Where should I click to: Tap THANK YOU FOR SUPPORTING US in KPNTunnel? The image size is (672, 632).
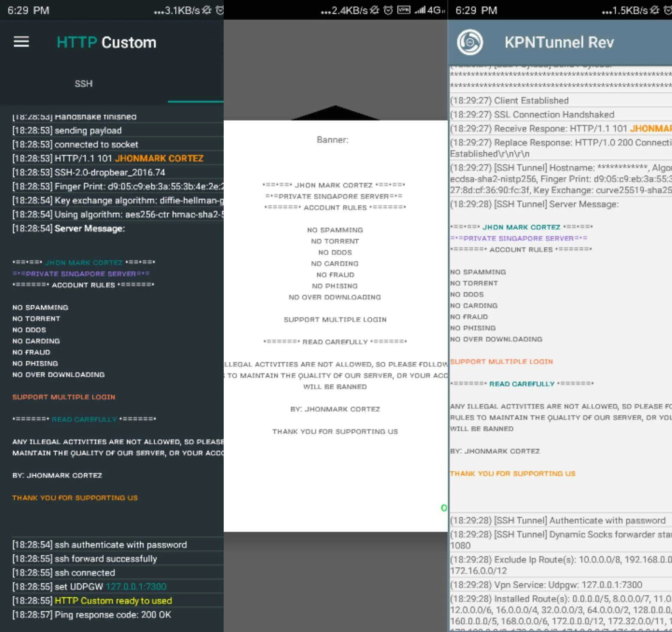[x=513, y=473]
